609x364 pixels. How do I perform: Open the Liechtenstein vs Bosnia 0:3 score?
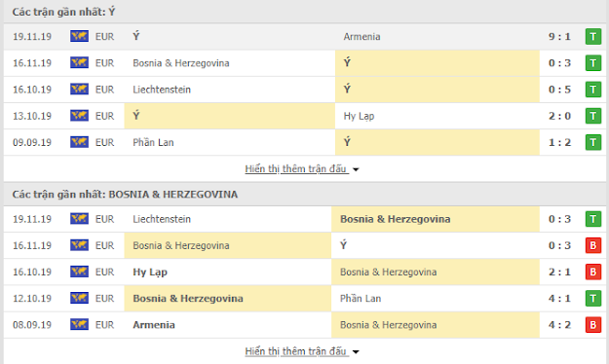click(x=559, y=219)
